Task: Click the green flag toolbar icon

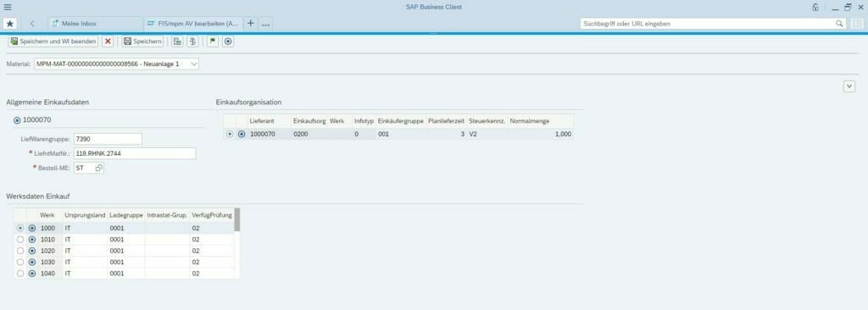Action: 213,42
